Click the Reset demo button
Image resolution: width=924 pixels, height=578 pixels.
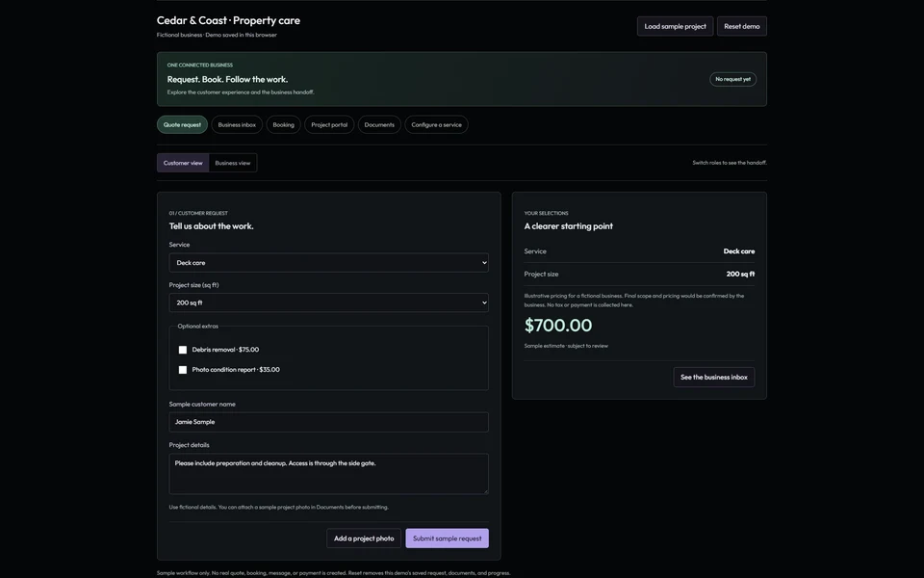(741, 26)
